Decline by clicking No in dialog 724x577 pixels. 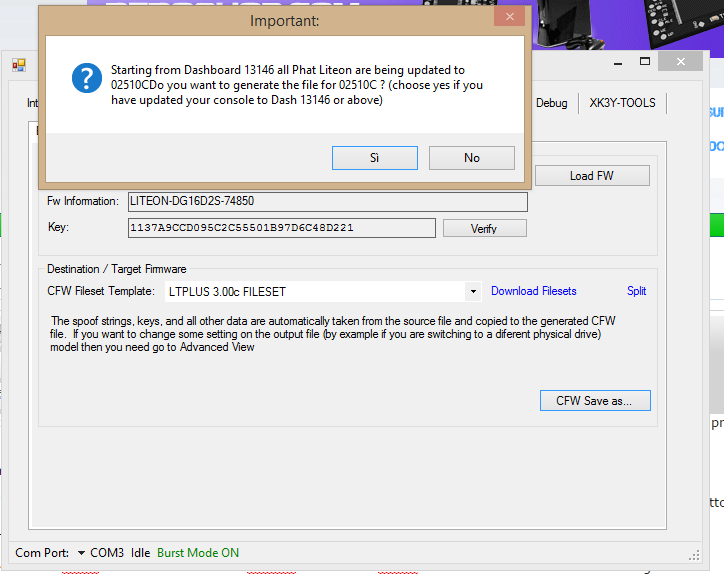(x=471, y=158)
